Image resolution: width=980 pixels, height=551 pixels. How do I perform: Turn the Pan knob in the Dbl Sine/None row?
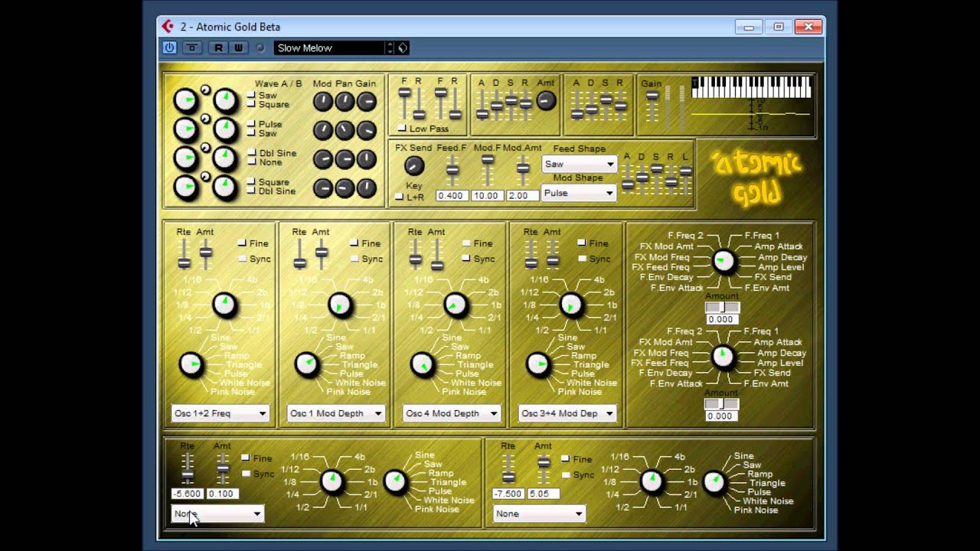(x=345, y=159)
